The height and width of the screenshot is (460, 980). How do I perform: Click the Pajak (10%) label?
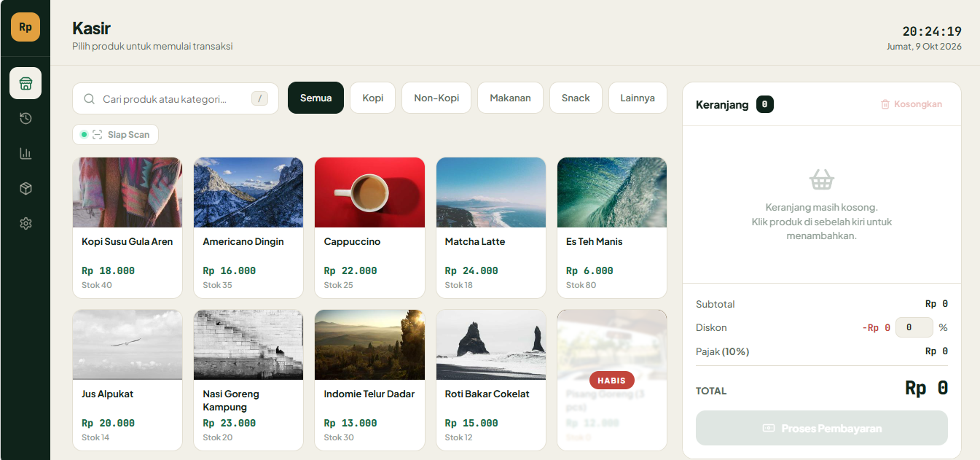point(722,351)
